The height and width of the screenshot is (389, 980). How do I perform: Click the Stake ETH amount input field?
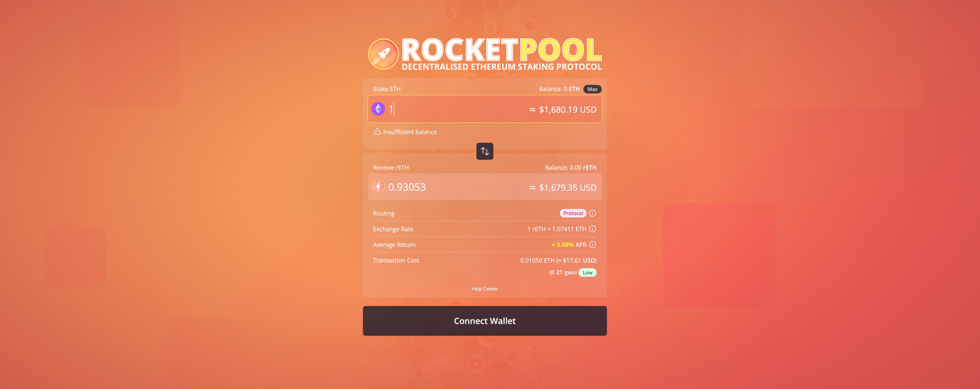tap(485, 109)
